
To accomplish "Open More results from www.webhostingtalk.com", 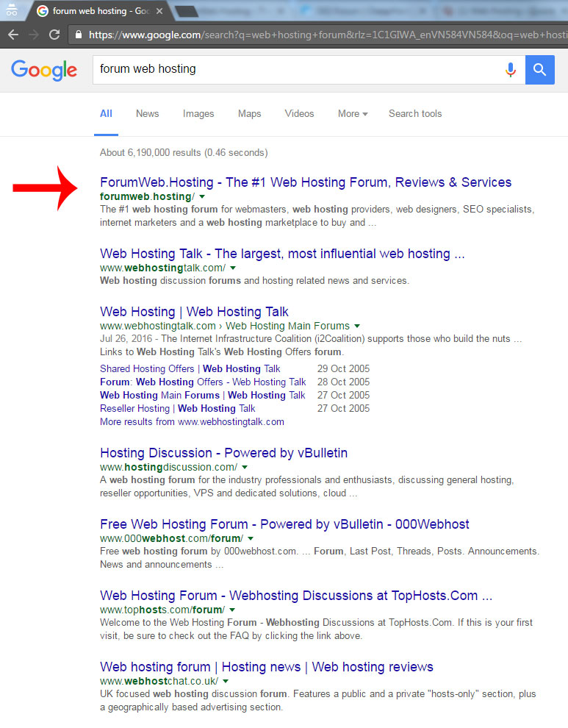I will tap(192, 421).
